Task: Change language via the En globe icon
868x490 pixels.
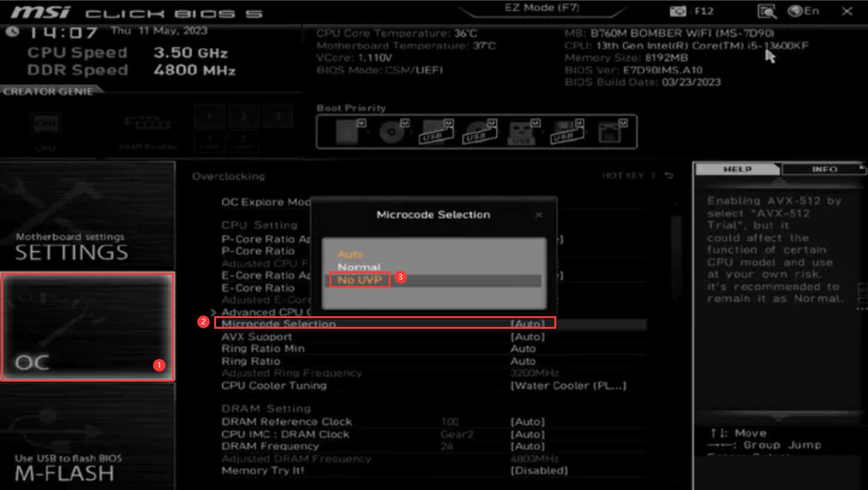Action: (804, 11)
